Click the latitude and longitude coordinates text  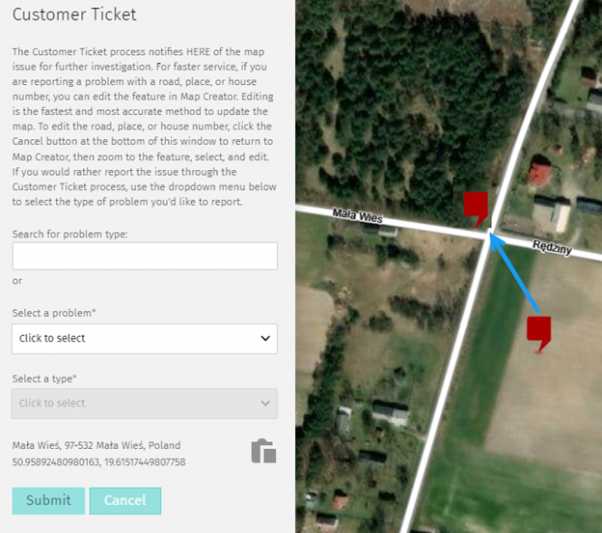[99, 462]
